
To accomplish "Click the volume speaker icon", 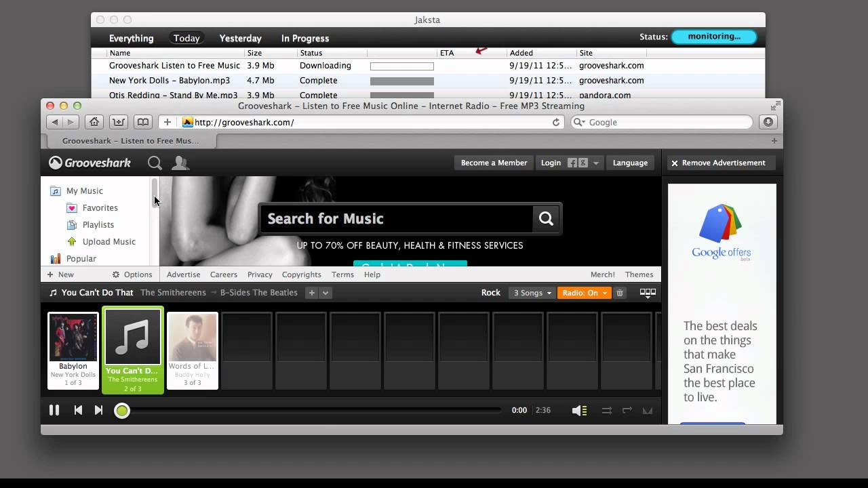I will pos(579,411).
